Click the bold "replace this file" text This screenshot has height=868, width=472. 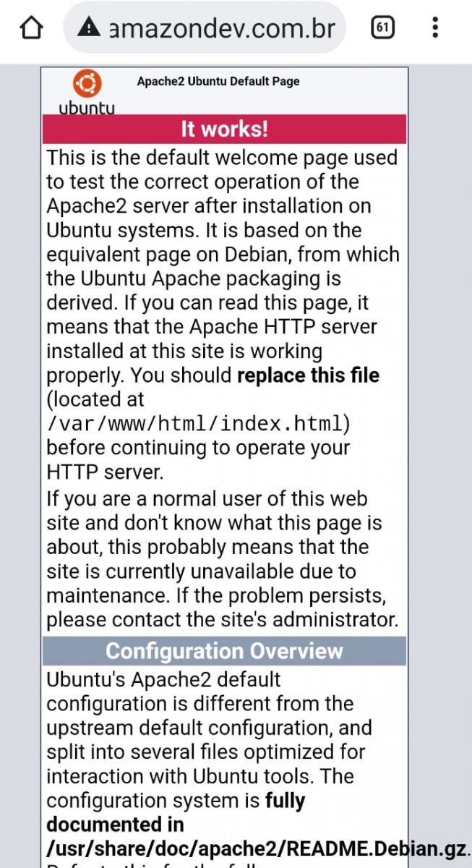[308, 376]
